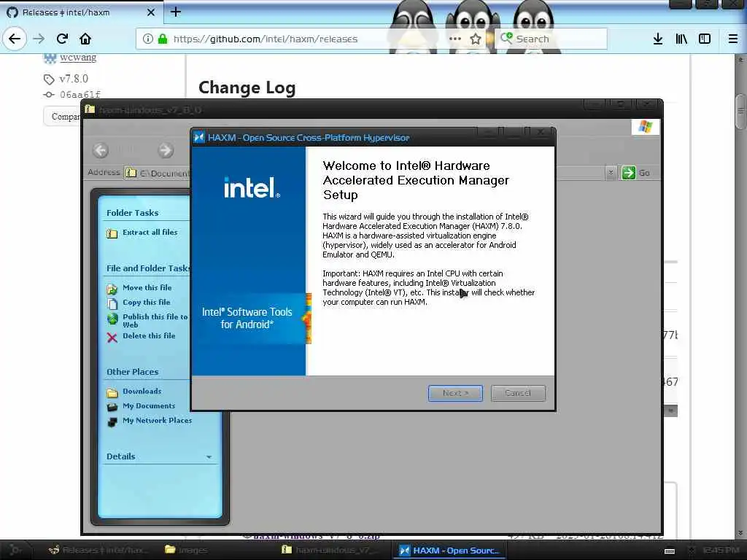Open v7.8.0 tag link

point(74,79)
